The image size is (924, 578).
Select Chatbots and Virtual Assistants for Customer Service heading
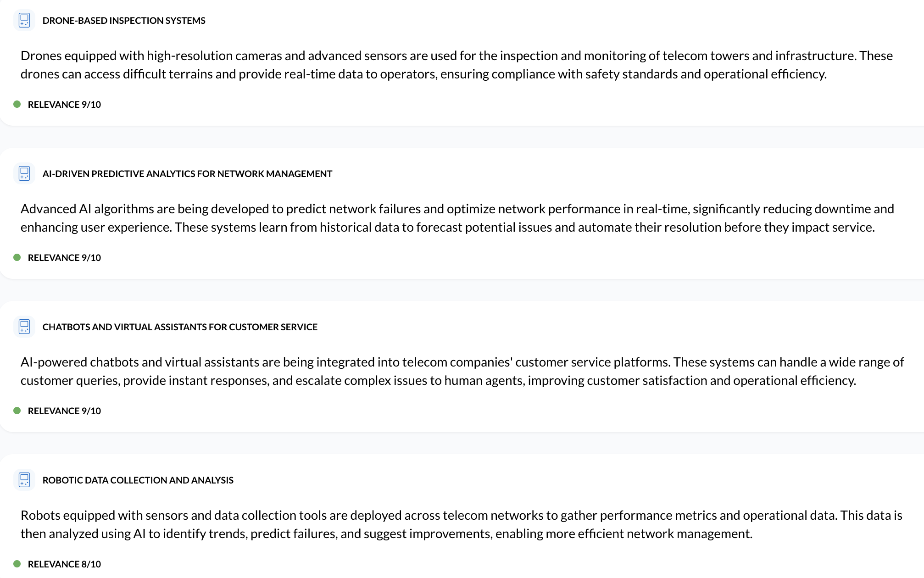(x=180, y=327)
